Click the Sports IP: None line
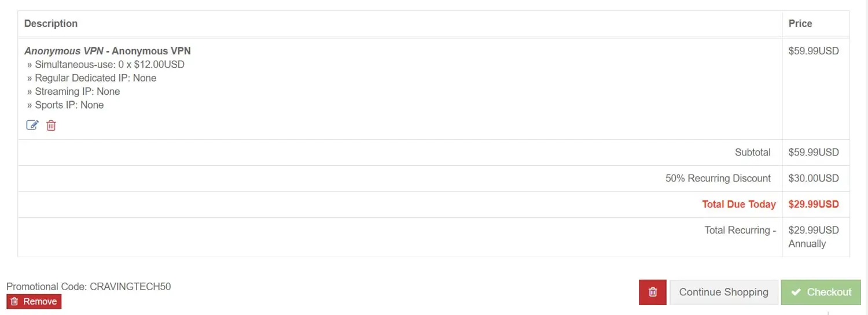Image resolution: width=868 pixels, height=315 pixels. 65,105
